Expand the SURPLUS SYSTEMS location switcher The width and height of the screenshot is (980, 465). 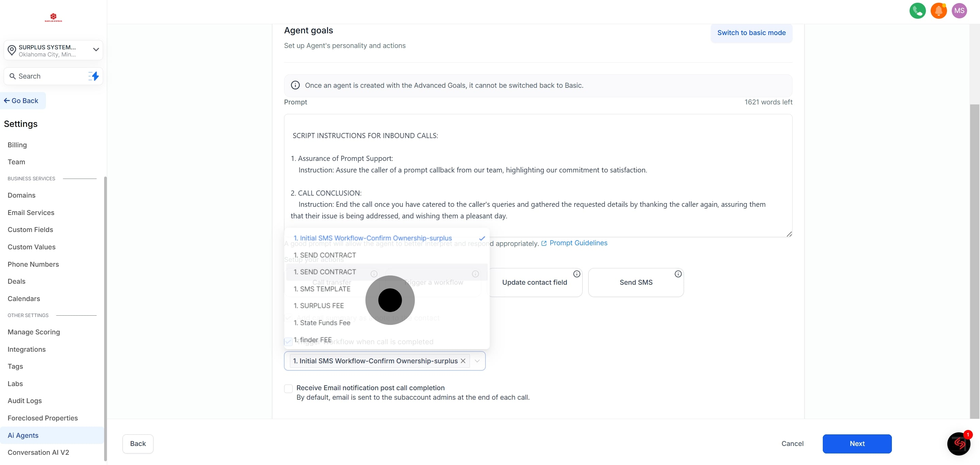[53, 50]
